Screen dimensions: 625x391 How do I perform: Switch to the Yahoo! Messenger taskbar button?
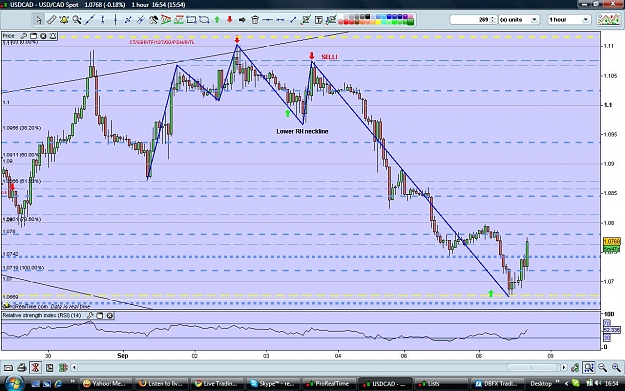click(105, 384)
